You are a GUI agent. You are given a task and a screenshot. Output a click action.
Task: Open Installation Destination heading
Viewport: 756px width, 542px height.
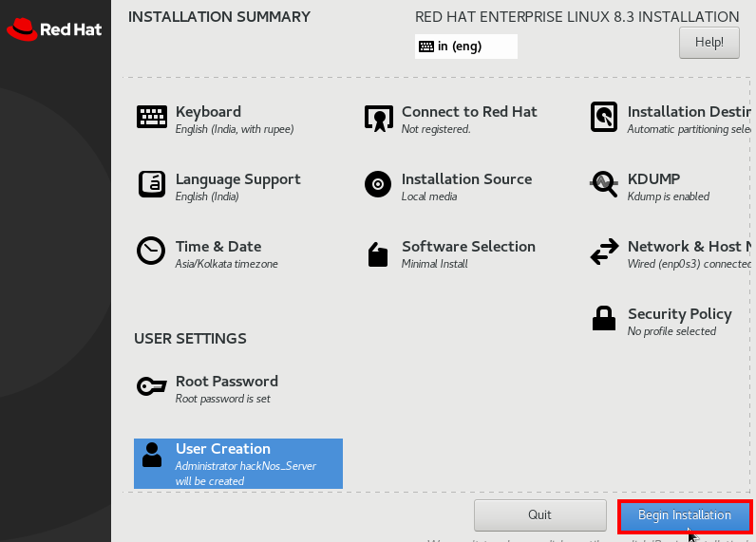point(689,112)
